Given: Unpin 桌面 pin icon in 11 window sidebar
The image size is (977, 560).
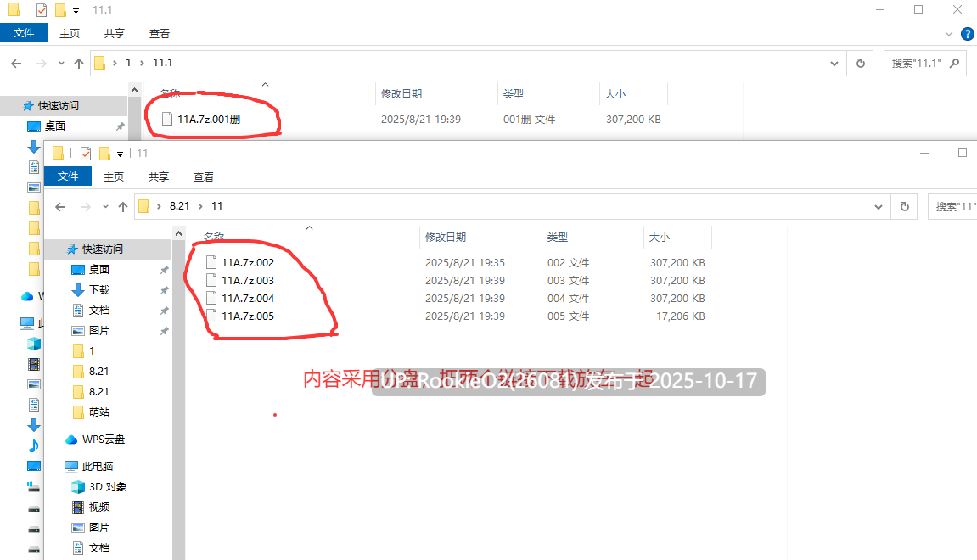Looking at the screenshot, I should click(164, 270).
